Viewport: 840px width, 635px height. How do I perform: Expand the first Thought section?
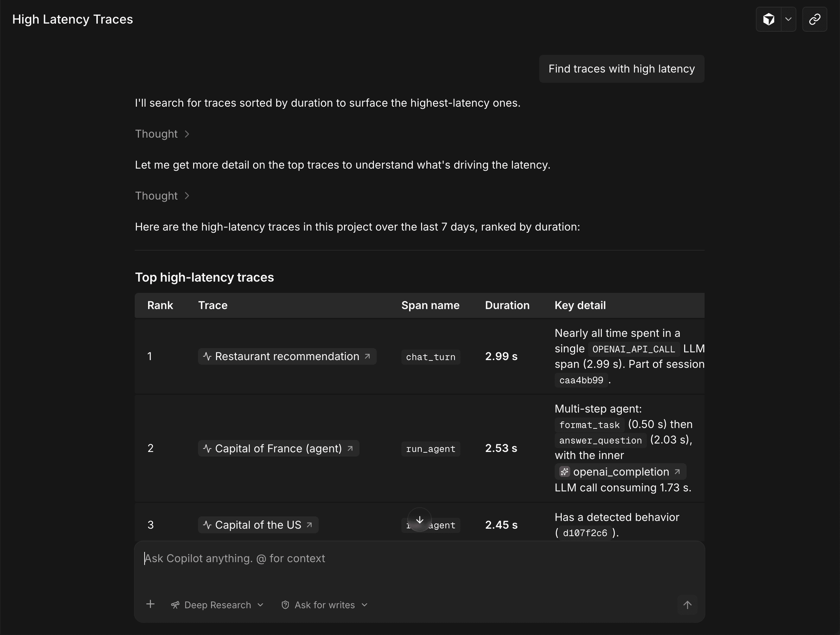162,134
